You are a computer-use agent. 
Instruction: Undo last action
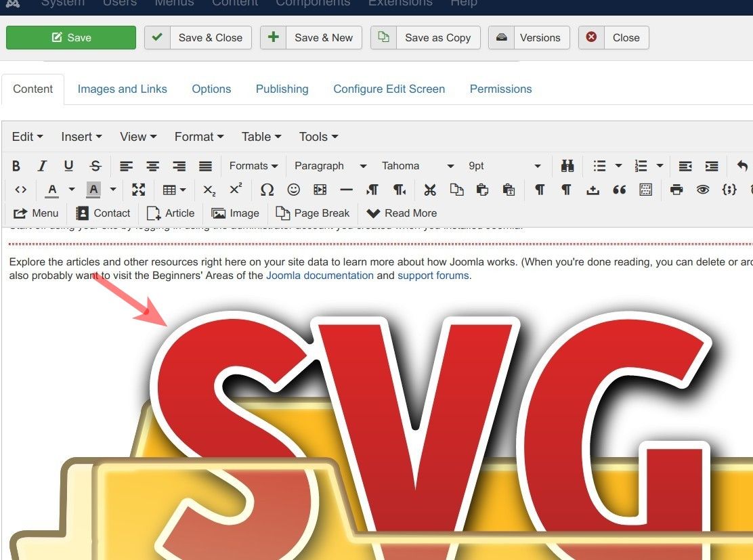742,166
